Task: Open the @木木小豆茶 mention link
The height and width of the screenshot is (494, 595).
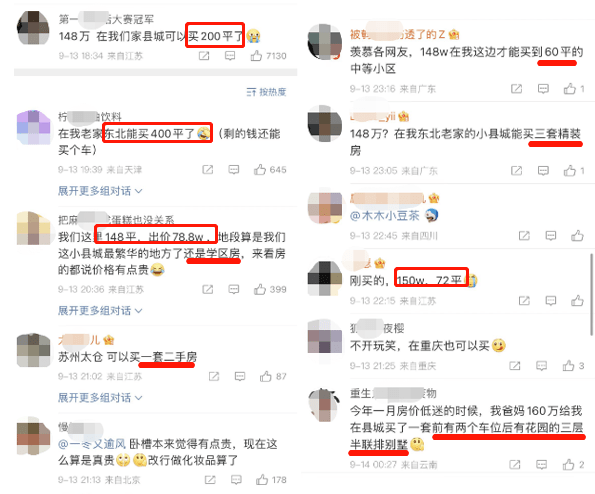Action: (384, 216)
